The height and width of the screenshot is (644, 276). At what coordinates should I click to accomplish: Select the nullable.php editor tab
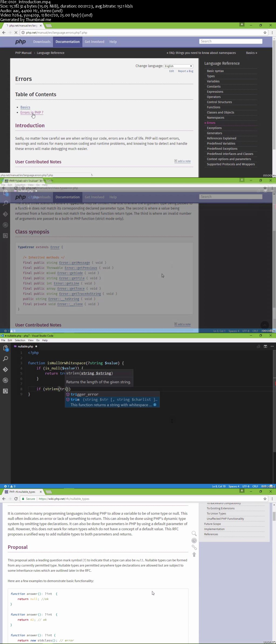point(26,346)
